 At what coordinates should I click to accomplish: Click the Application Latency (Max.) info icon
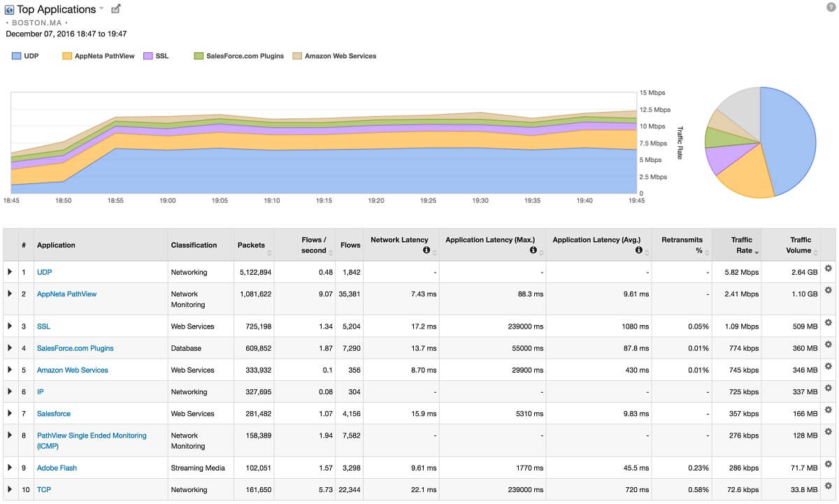[x=533, y=250]
